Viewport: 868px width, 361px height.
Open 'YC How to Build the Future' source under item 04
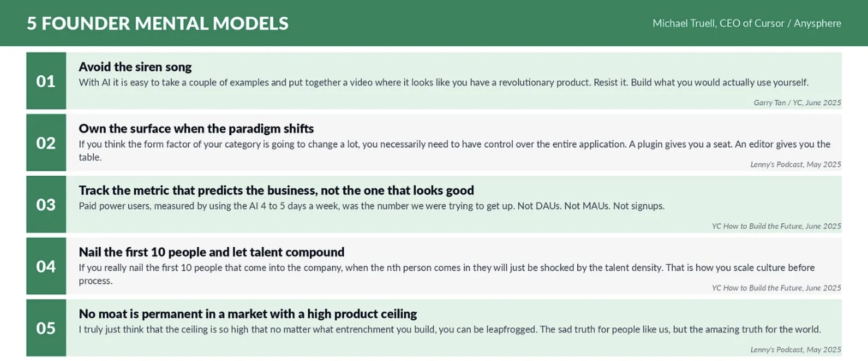777,288
